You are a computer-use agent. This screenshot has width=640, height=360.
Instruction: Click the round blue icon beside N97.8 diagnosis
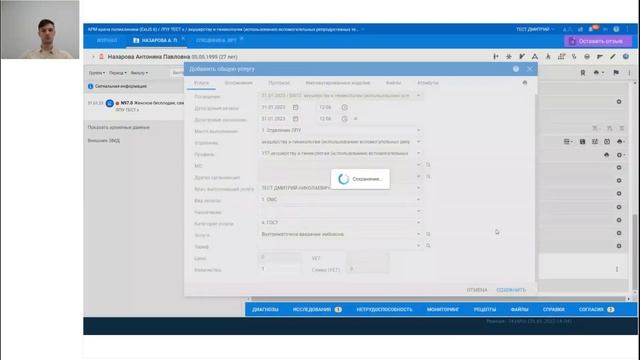click(x=109, y=104)
